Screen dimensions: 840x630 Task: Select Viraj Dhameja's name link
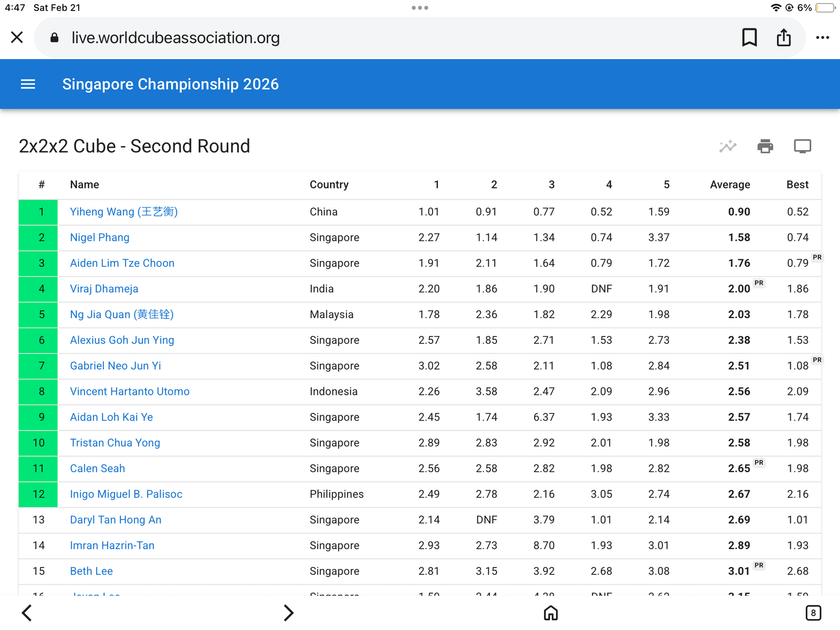point(104,289)
